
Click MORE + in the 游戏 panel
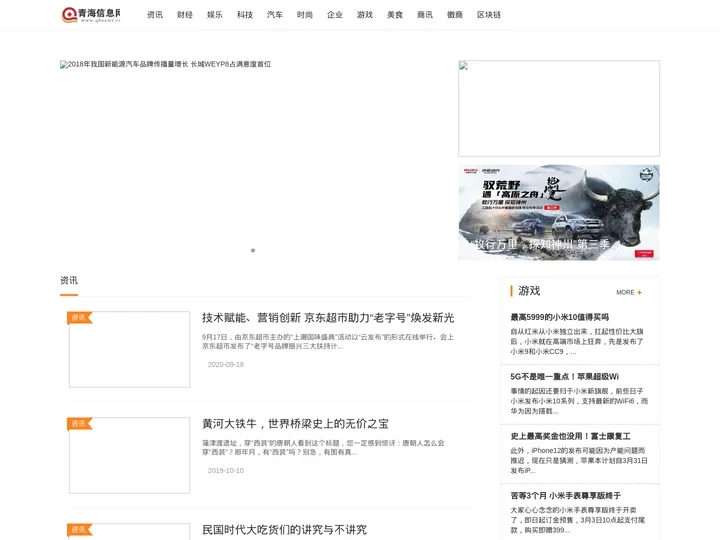(x=629, y=292)
